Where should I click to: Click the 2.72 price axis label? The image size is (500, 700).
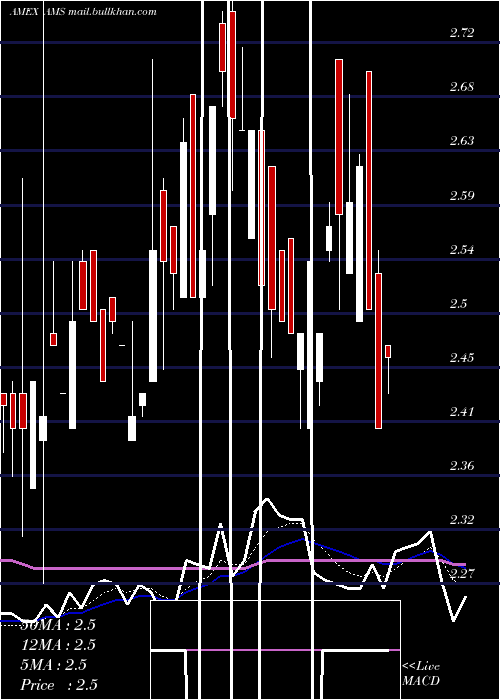coord(462,33)
